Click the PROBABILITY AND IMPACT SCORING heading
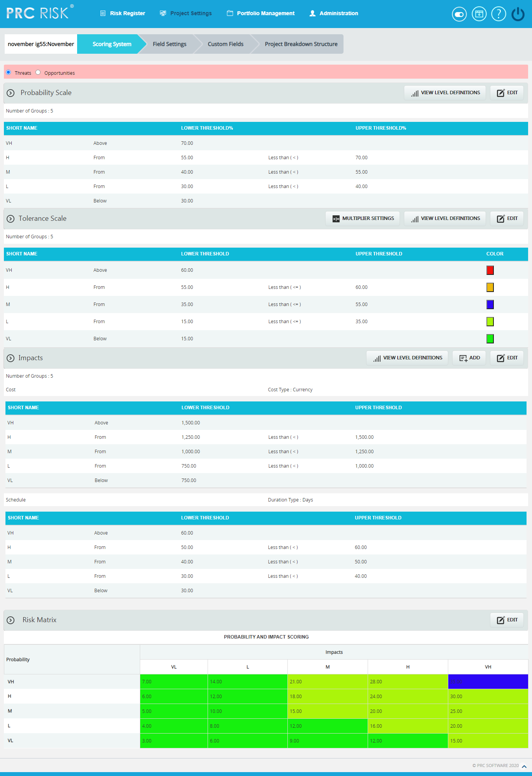The image size is (532, 776). pos(266,637)
